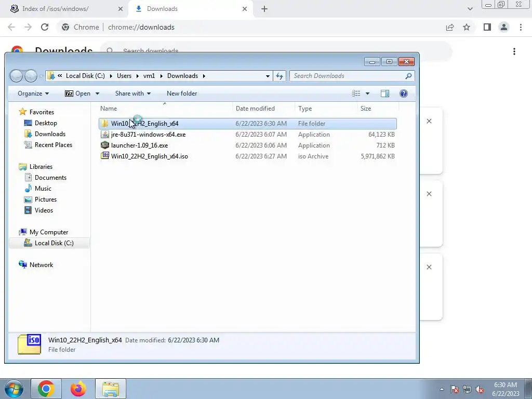Open the Chrome profile avatar menu
This screenshot has height=399, width=532.
coord(504,27)
